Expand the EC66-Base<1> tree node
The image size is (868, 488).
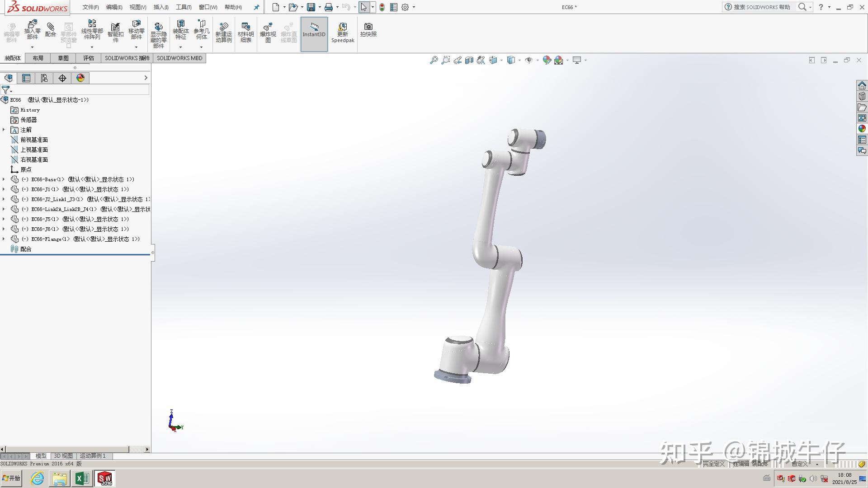[4, 179]
